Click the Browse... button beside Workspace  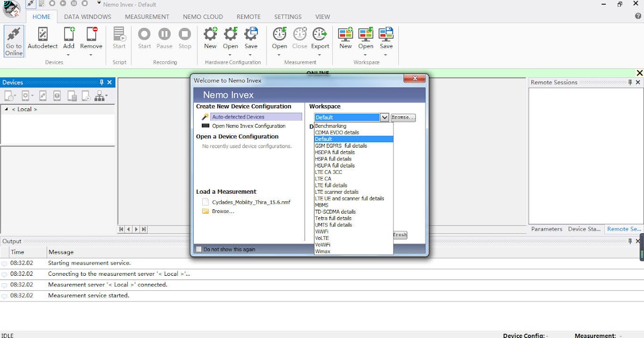coord(403,117)
